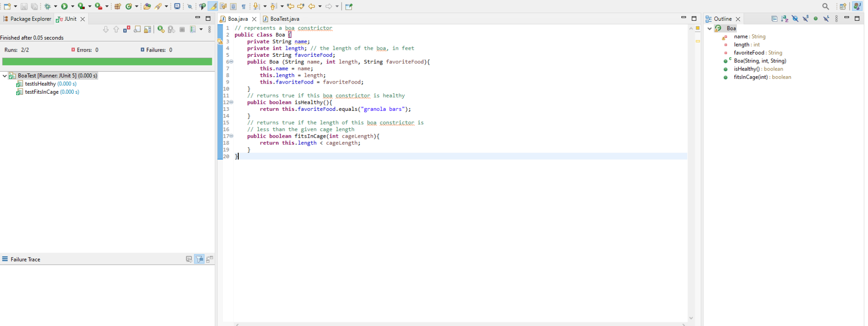
Task: Select testFitsInCage test result
Action: click(48, 92)
